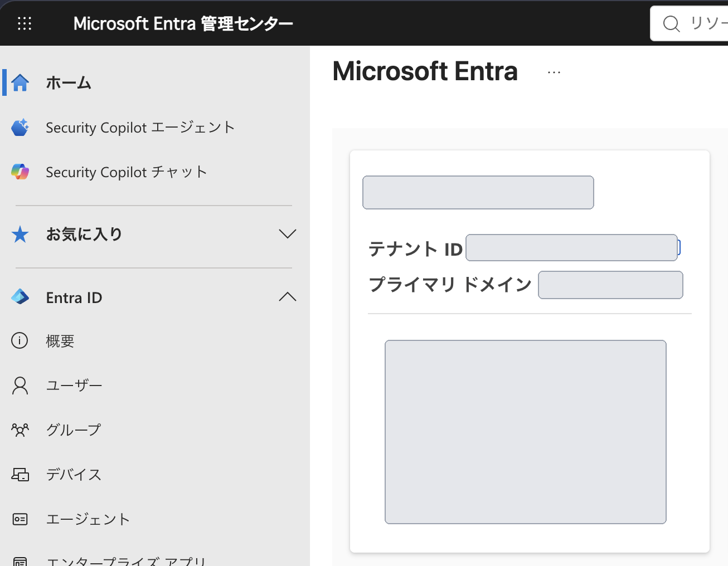Click the デバイス devices icon
Viewport: 728px width, 566px height.
tap(20, 474)
